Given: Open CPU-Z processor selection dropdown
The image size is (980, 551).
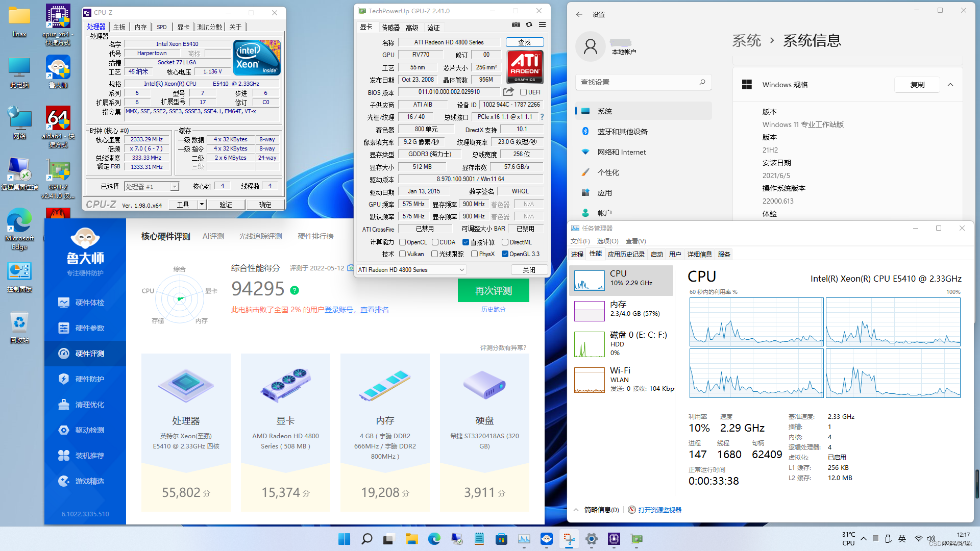Looking at the screenshot, I should coord(152,187).
